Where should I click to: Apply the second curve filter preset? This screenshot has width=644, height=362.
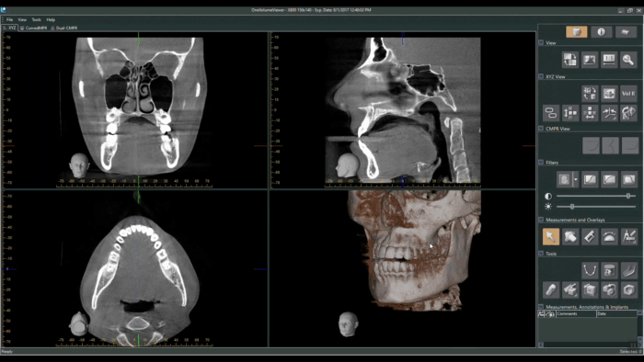click(609, 179)
